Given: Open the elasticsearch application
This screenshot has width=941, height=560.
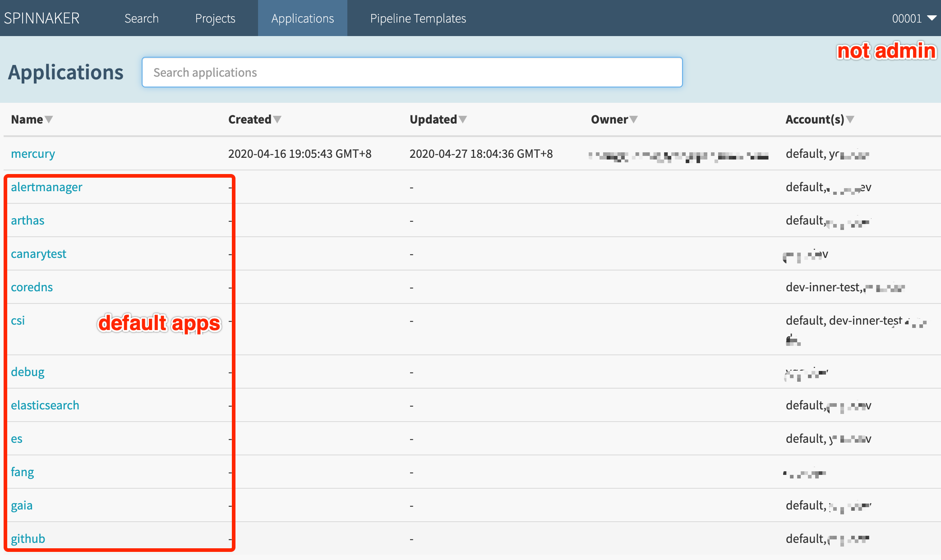Looking at the screenshot, I should click(x=45, y=405).
